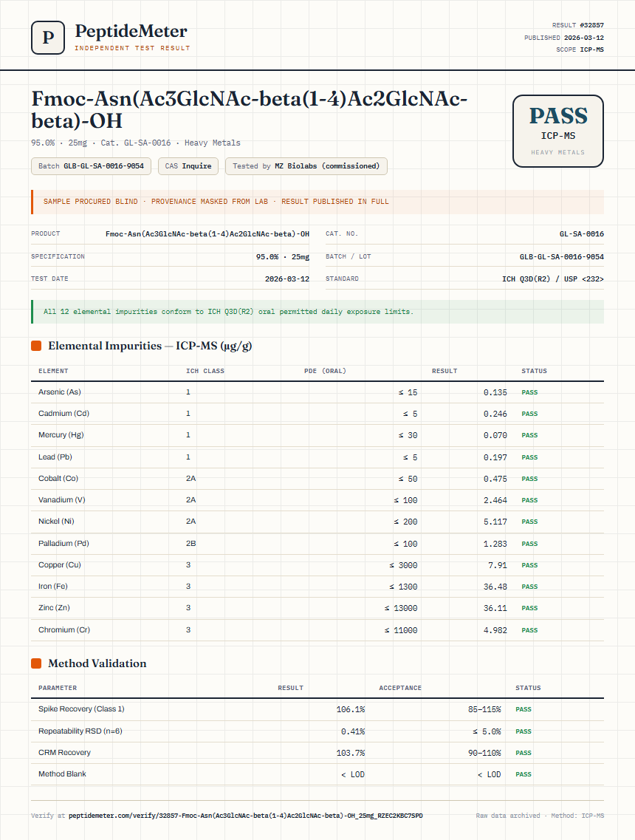Click the CRM Recovery parameter

[x=64, y=752]
